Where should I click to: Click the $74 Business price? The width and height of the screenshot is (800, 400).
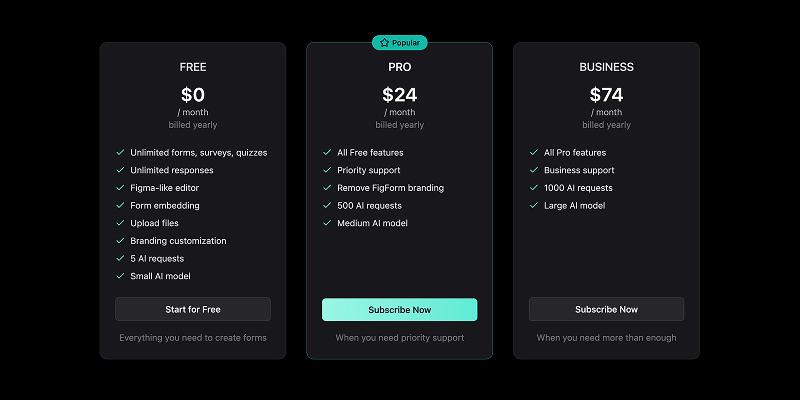[x=606, y=95]
